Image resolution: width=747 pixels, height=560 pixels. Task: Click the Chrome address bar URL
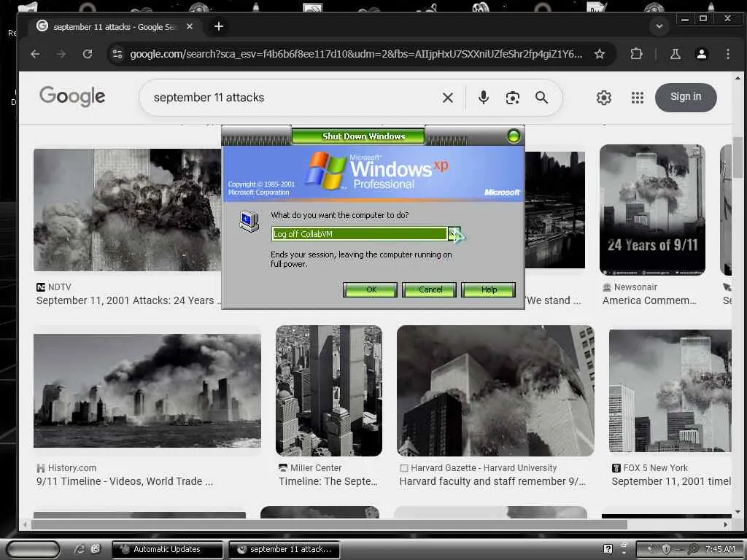coord(356,54)
